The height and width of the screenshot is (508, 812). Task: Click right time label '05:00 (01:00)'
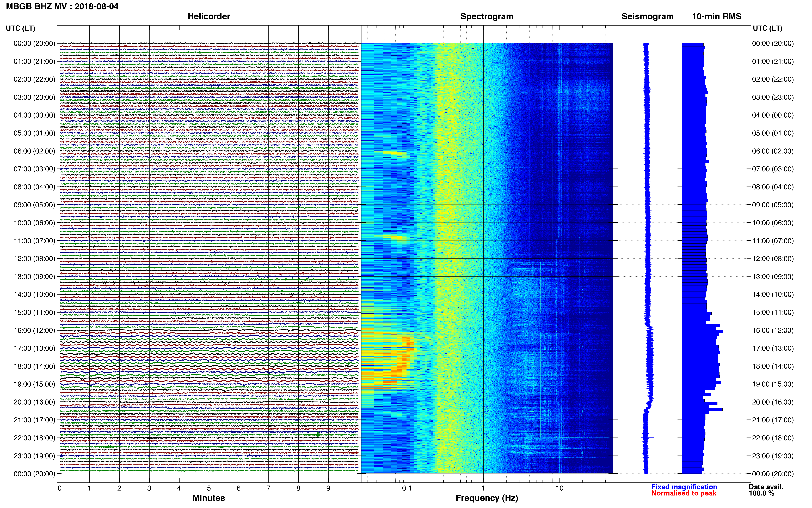[x=773, y=133]
